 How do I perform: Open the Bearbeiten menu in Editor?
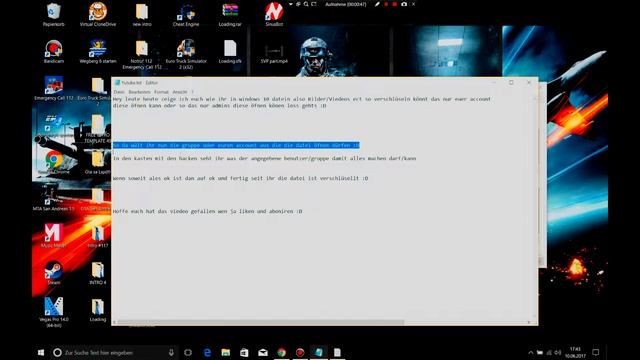(x=139, y=92)
